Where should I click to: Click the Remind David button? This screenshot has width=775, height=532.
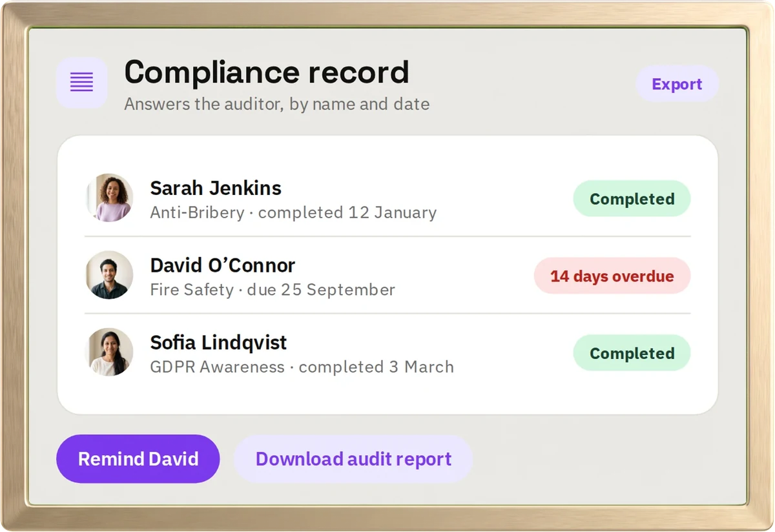138,459
